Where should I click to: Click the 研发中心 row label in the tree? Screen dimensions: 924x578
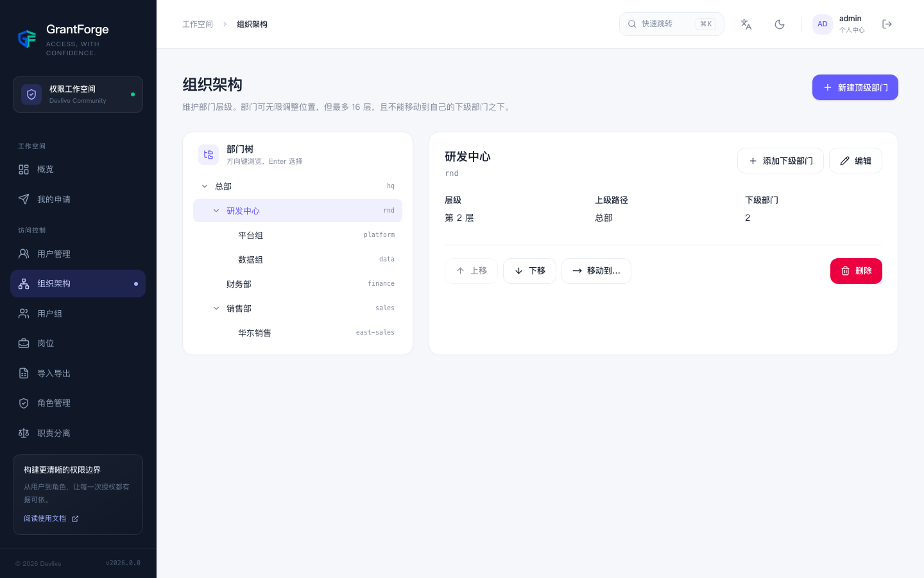pos(243,211)
